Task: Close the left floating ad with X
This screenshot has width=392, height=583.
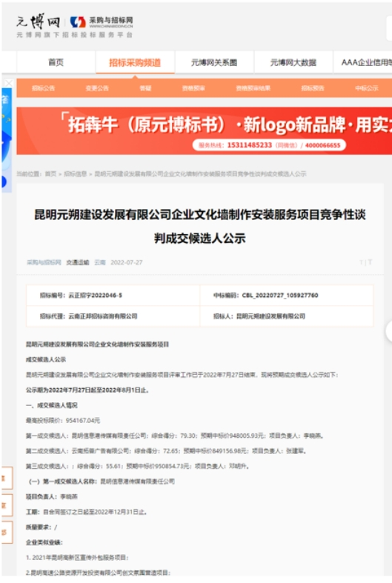Action: tap(9, 83)
